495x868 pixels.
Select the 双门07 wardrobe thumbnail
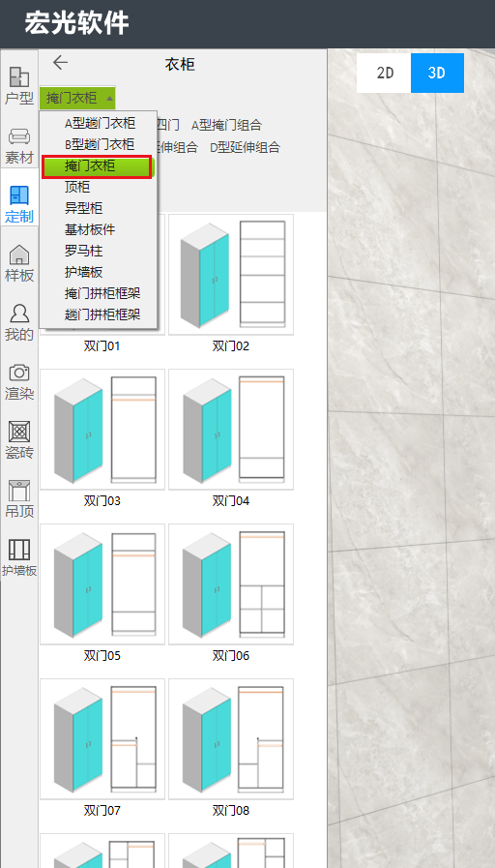click(102, 739)
